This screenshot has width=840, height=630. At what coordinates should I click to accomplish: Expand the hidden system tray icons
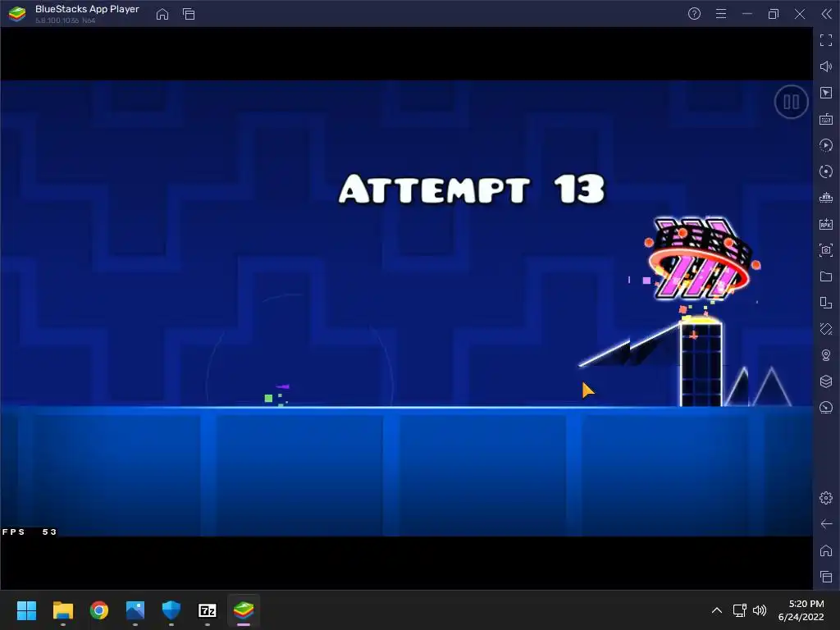click(x=717, y=610)
